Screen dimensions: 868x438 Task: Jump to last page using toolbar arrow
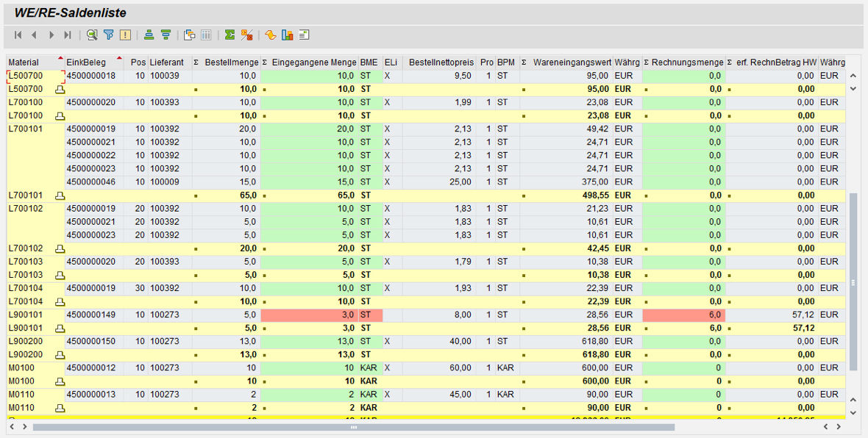tap(68, 35)
